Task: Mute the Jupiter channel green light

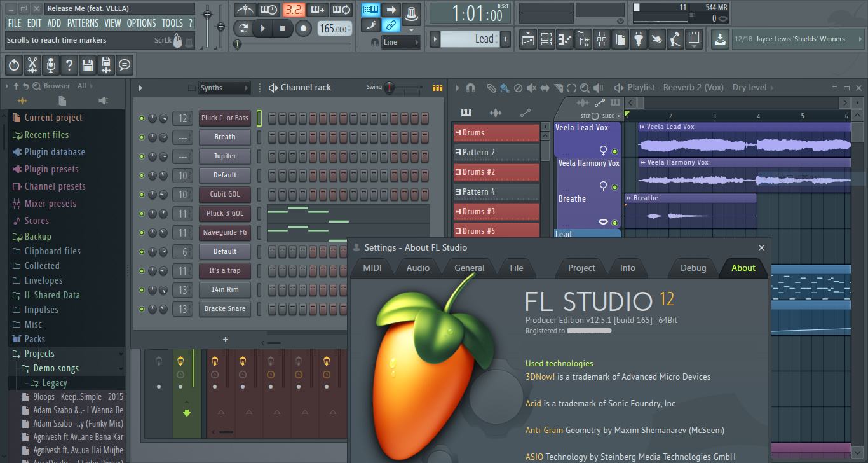Action: (142, 156)
